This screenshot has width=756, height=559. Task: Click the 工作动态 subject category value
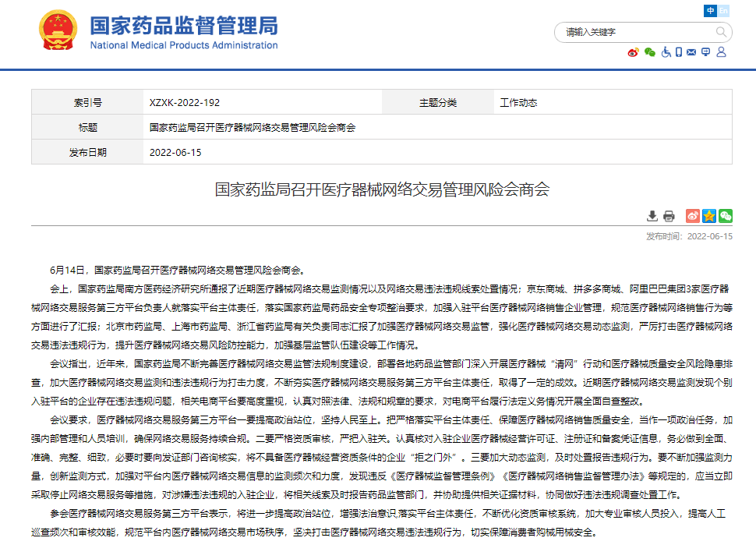(x=518, y=103)
